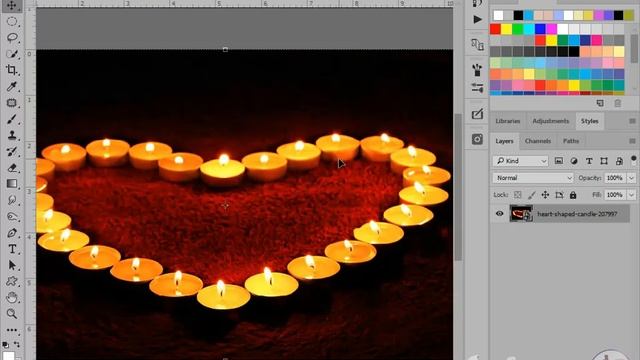
Task: Switch to the Adjustments tab
Action: click(551, 121)
